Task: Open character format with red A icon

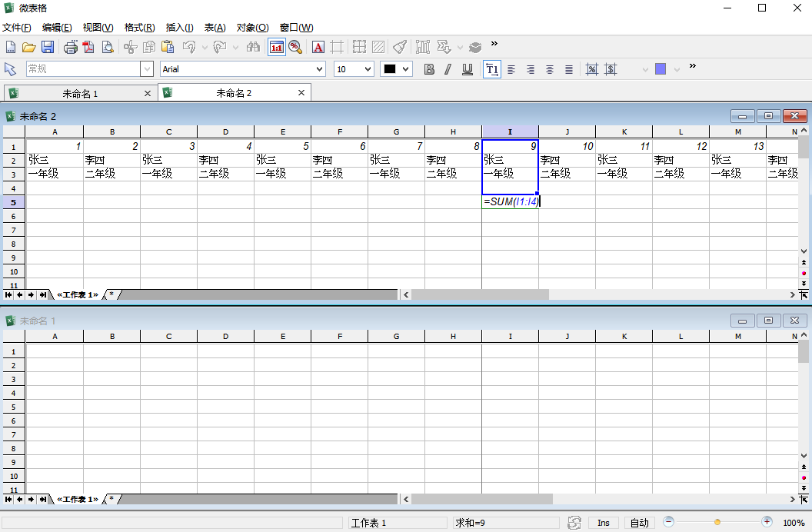Action: (318, 47)
